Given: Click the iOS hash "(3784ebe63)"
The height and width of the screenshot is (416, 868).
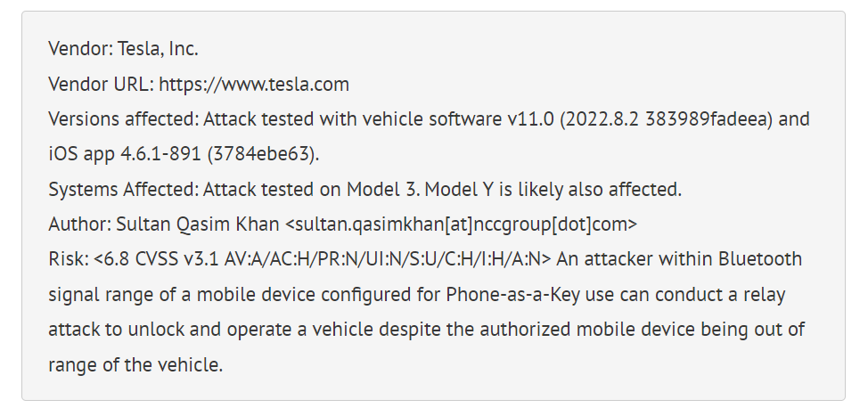Looking at the screenshot, I should coord(261,154).
